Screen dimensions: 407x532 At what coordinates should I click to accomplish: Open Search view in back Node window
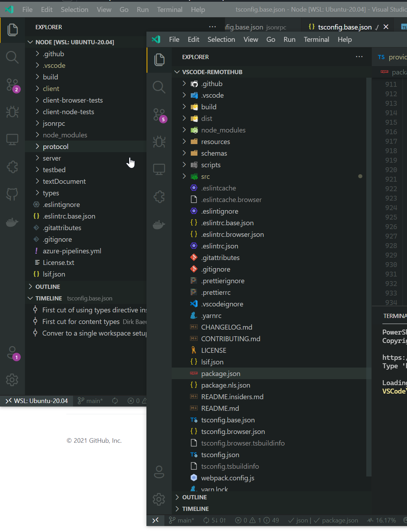click(13, 57)
